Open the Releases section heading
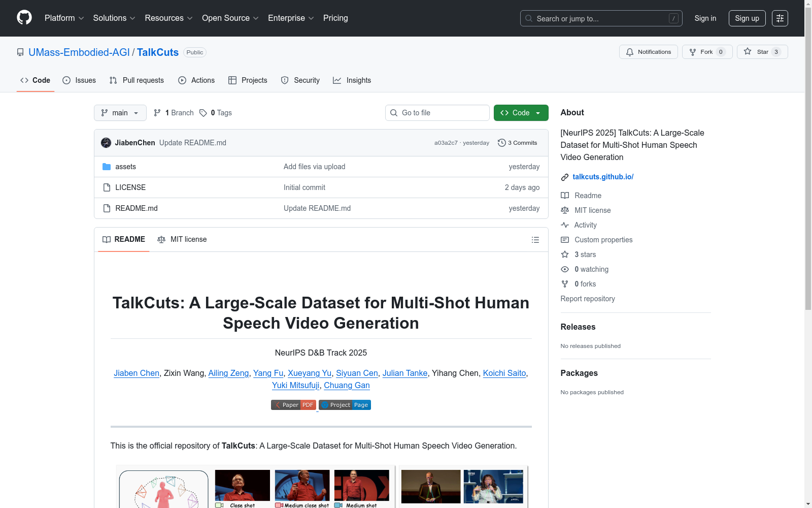Screen dimensions: 812x508 pos(578,327)
